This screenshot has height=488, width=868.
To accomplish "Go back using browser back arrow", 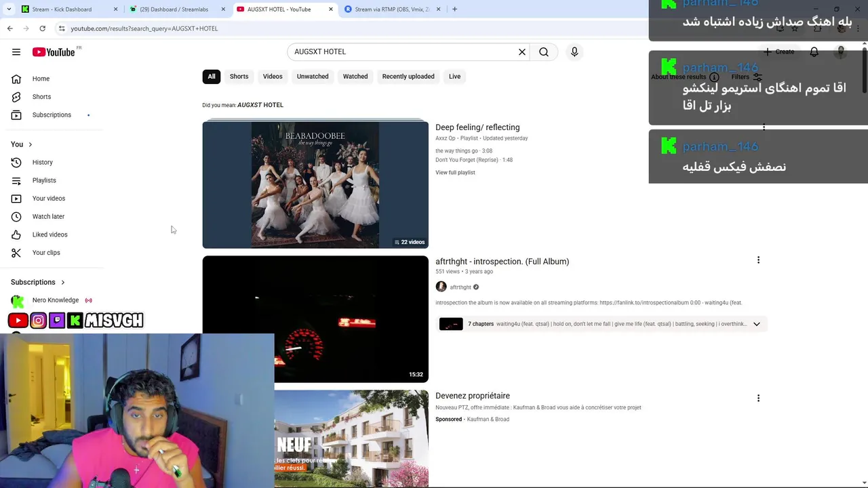I will (9, 28).
